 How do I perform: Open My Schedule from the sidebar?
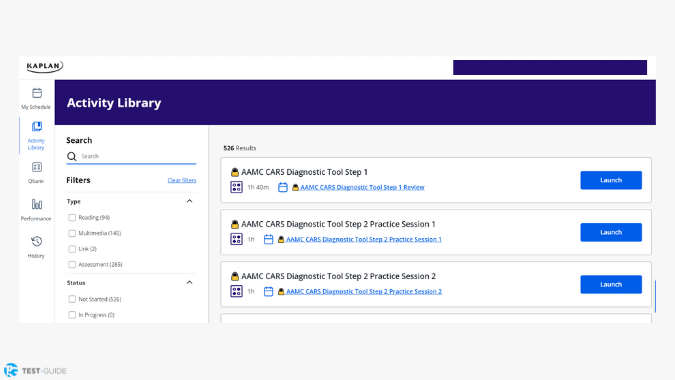[x=37, y=99]
